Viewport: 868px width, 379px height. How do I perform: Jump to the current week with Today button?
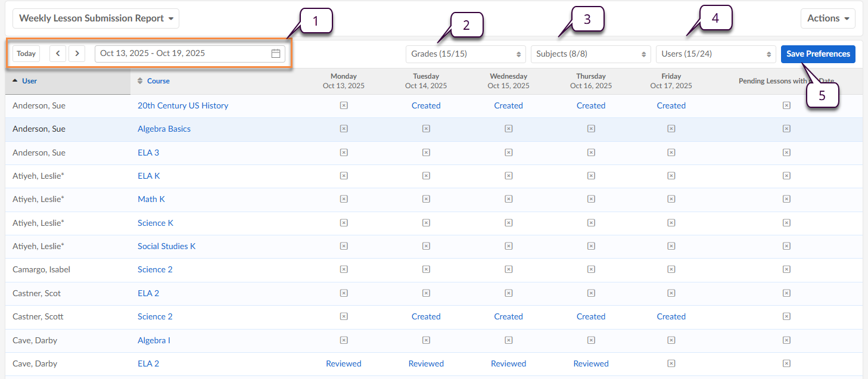(26, 54)
